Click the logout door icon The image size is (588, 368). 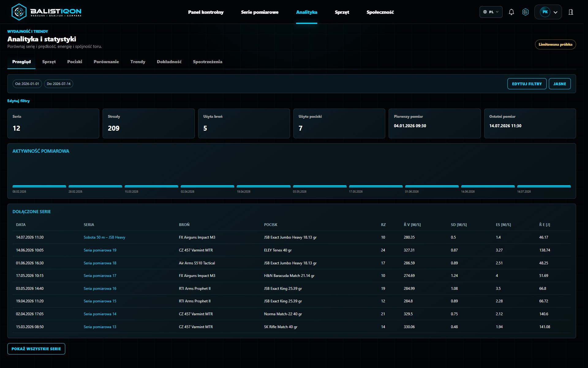pyautogui.click(x=571, y=12)
